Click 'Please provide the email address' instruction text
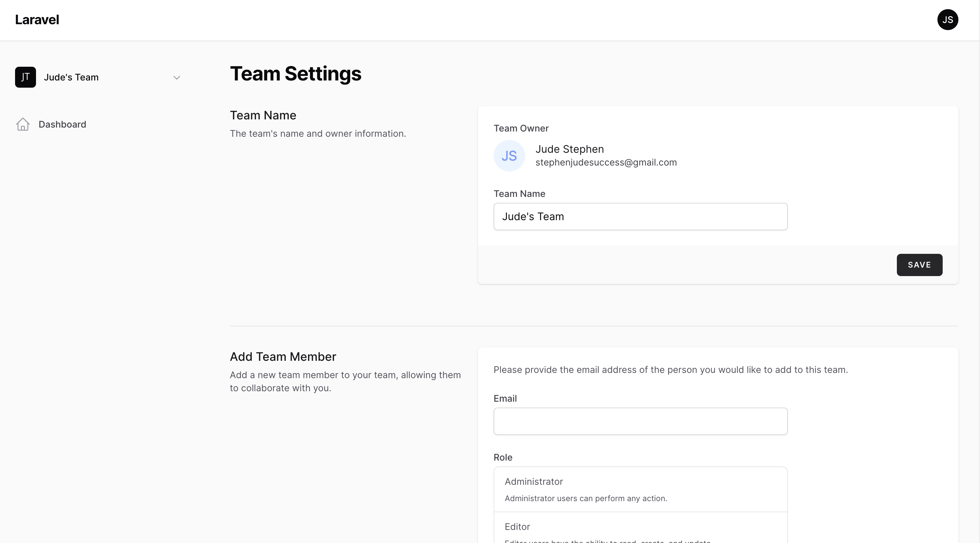The height and width of the screenshot is (543, 980). (x=671, y=370)
